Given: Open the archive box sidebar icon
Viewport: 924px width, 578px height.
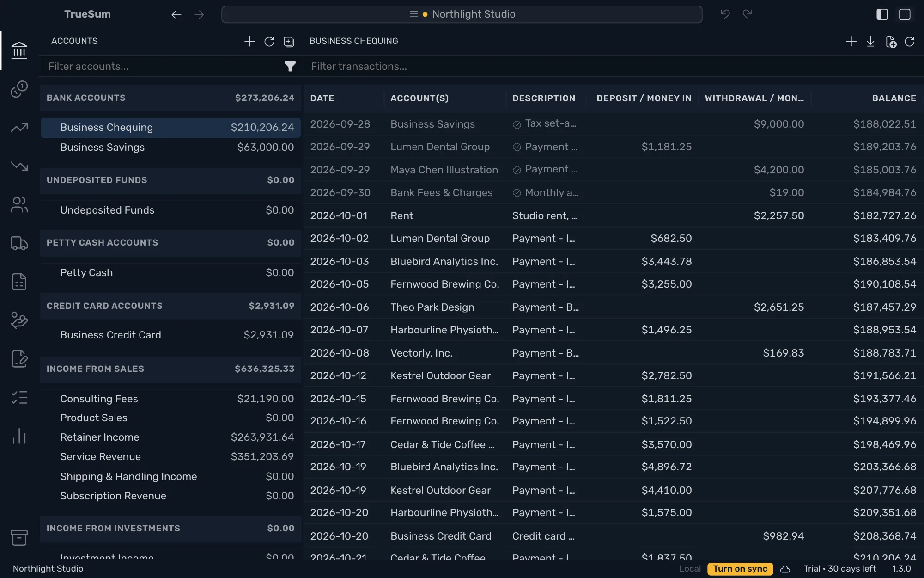Looking at the screenshot, I should click(x=19, y=537).
